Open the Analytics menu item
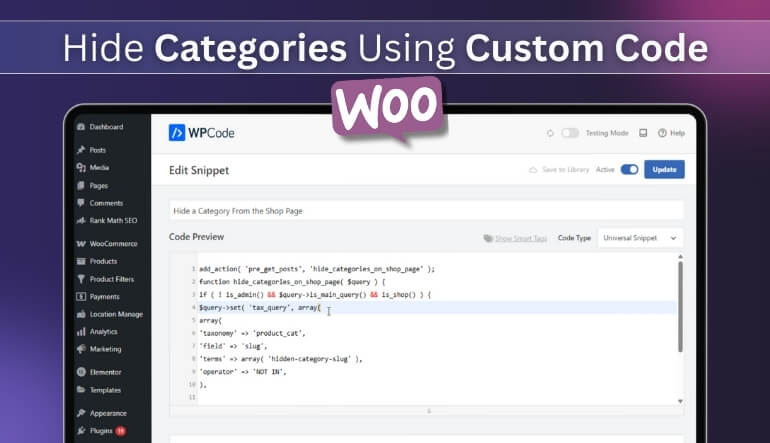The image size is (770, 443). 103,332
